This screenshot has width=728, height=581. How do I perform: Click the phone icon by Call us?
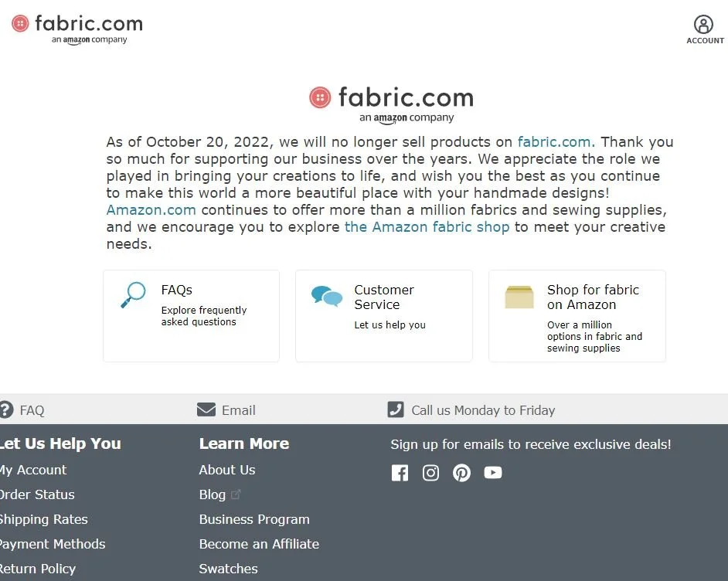[x=396, y=409]
